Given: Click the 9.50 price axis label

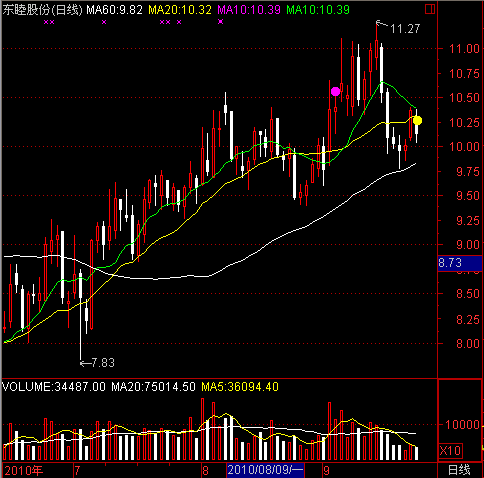Looking at the screenshot, I should point(468,196).
